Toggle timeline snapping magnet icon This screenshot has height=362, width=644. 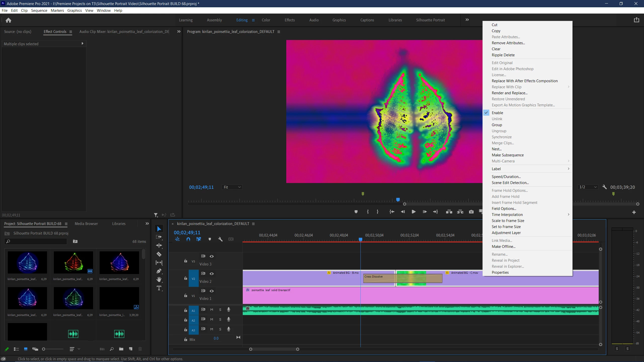tap(188, 239)
